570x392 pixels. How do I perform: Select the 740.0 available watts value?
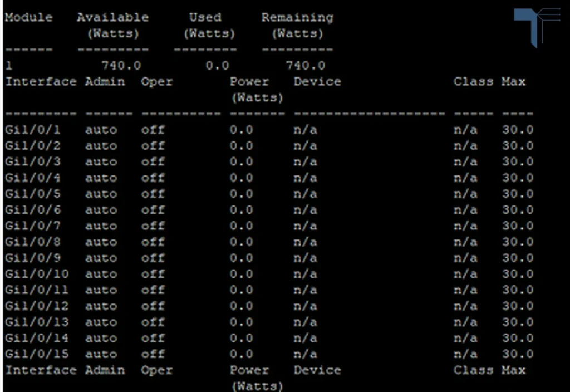coord(121,66)
